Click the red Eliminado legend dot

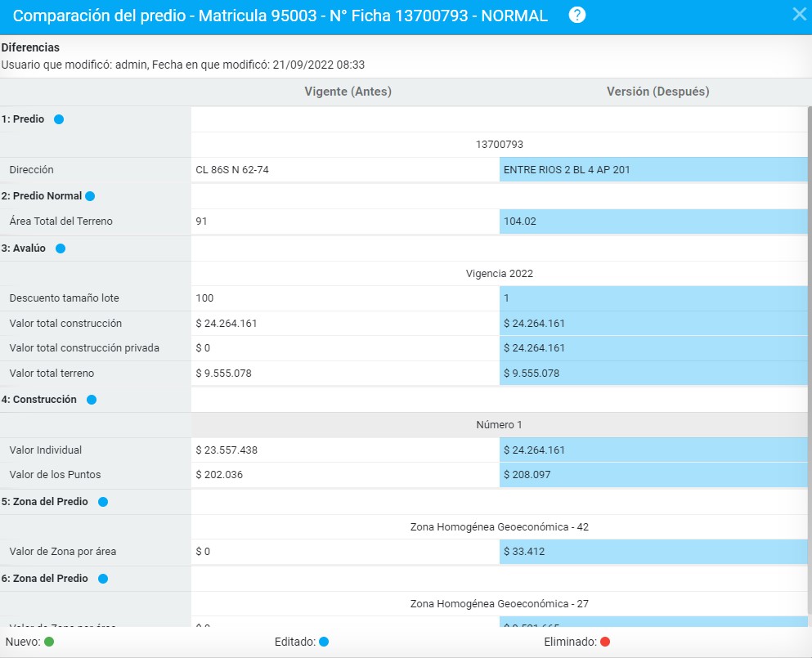[605, 642]
